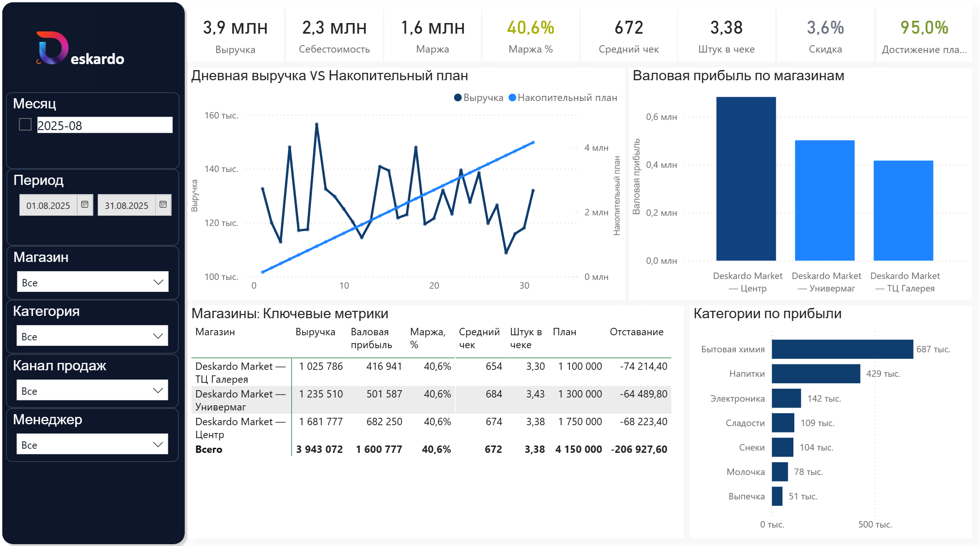Image resolution: width=980 pixels, height=546 pixels.
Task: Click the start date field 01.08.2025
Action: pyautogui.click(x=48, y=205)
